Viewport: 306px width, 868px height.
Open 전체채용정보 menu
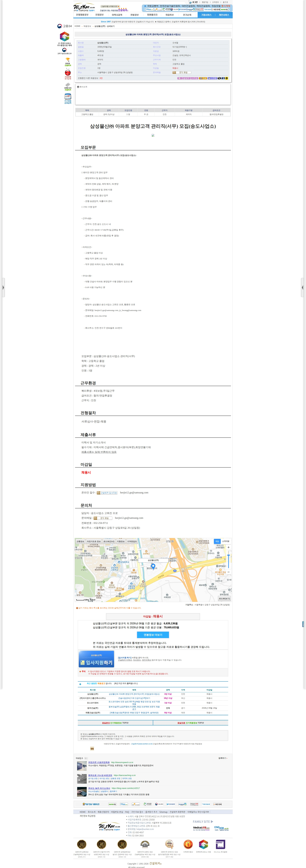tap(82, 15)
